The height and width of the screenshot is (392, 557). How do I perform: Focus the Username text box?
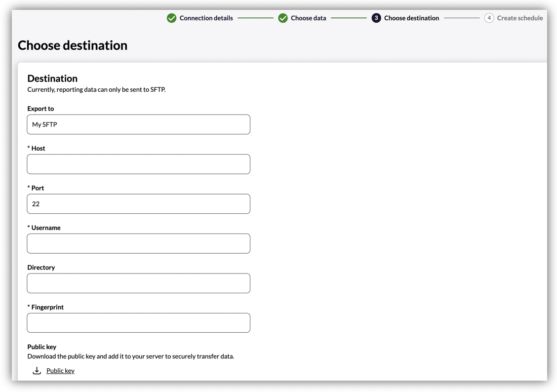[138, 243]
